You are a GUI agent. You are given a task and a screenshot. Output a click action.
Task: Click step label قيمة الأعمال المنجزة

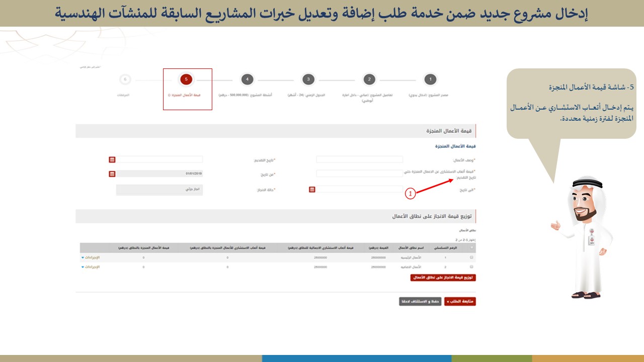point(186,95)
